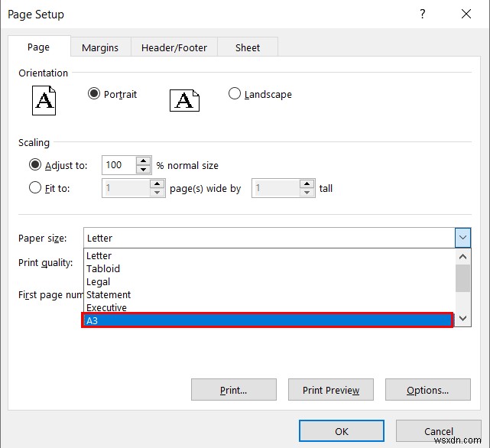Switch to the Page tab
The image size is (490, 448).
pyautogui.click(x=39, y=47)
